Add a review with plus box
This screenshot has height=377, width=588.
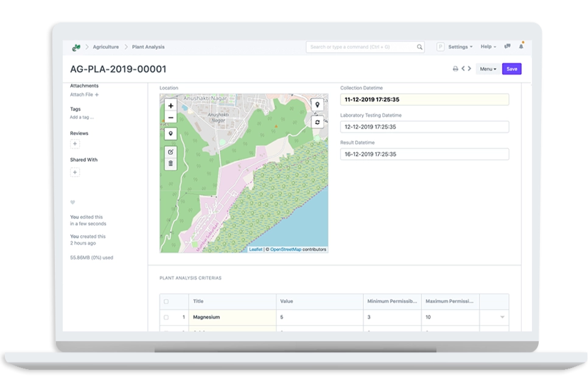point(75,144)
